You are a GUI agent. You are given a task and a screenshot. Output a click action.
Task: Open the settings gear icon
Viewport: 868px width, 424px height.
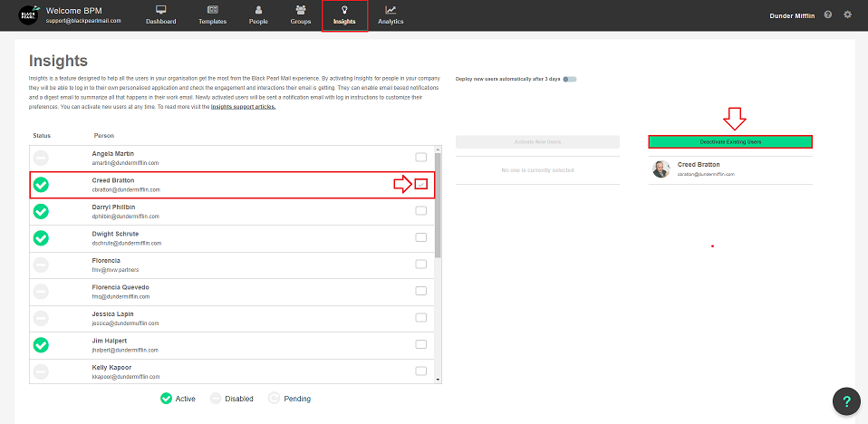[x=847, y=15]
